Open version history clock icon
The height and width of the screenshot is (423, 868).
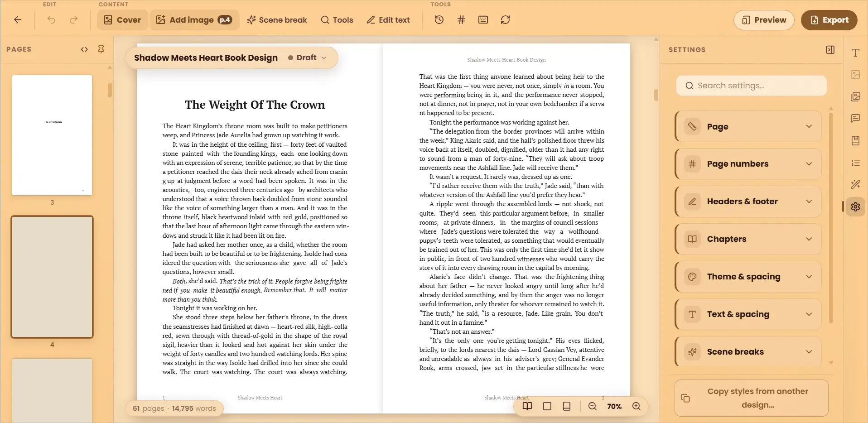439,20
